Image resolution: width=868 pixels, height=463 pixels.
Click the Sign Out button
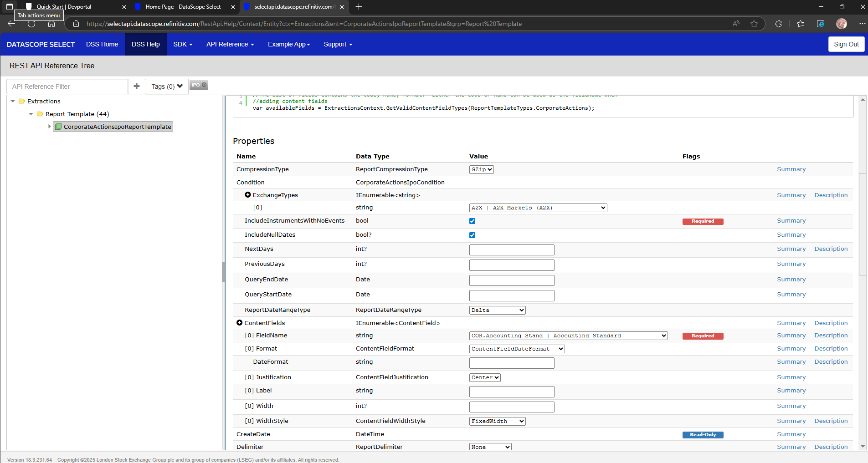click(x=846, y=44)
